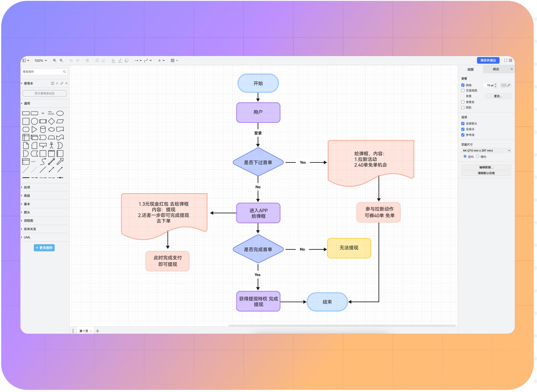Choose the cylinder shape in palette
Image resolution: width=537 pixels, height=392 pixels.
click(43, 129)
